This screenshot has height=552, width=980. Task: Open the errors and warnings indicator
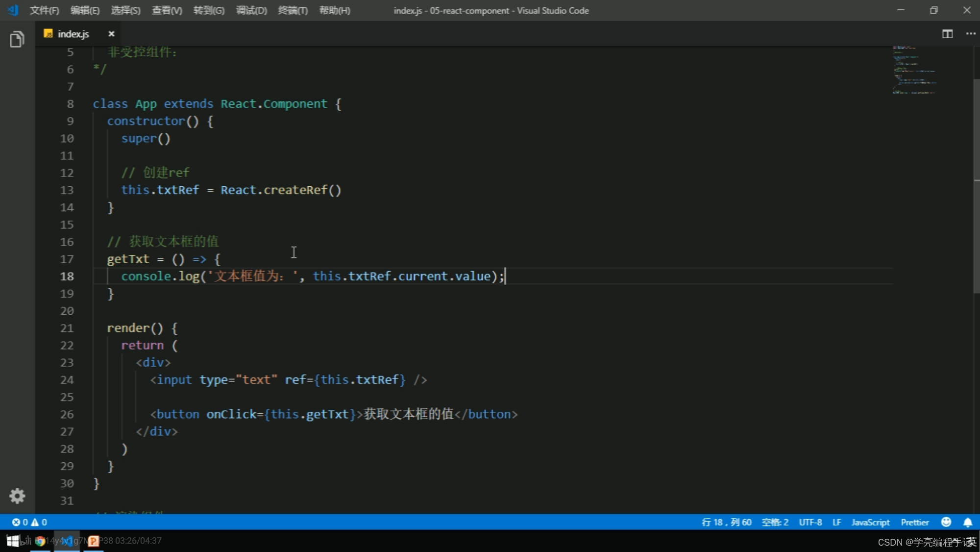coord(29,522)
